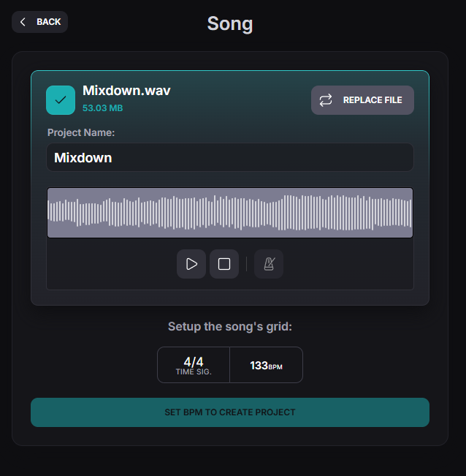Focus the Project Name text field

point(229,157)
